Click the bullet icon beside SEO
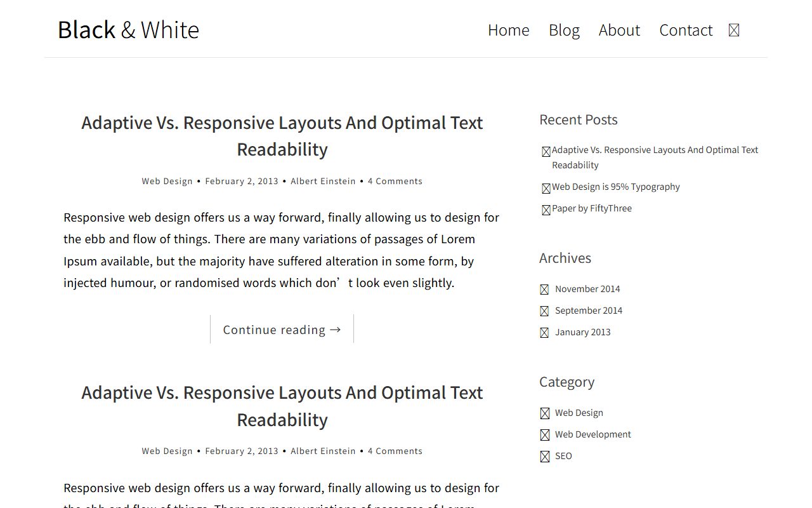Image resolution: width=812 pixels, height=508 pixels. pos(545,457)
